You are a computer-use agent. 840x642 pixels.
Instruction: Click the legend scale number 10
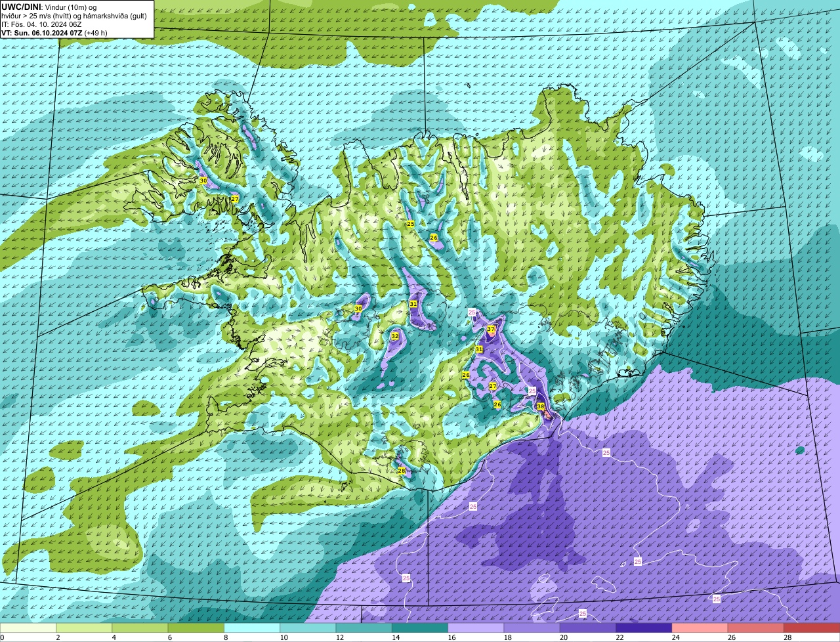[x=283, y=637]
